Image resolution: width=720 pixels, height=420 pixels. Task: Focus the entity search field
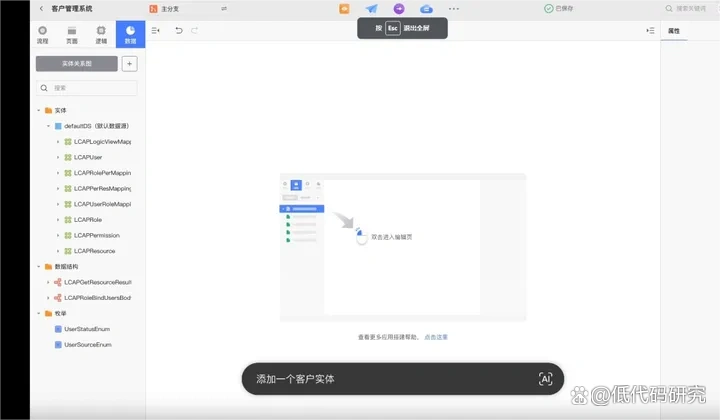pyautogui.click(x=87, y=88)
